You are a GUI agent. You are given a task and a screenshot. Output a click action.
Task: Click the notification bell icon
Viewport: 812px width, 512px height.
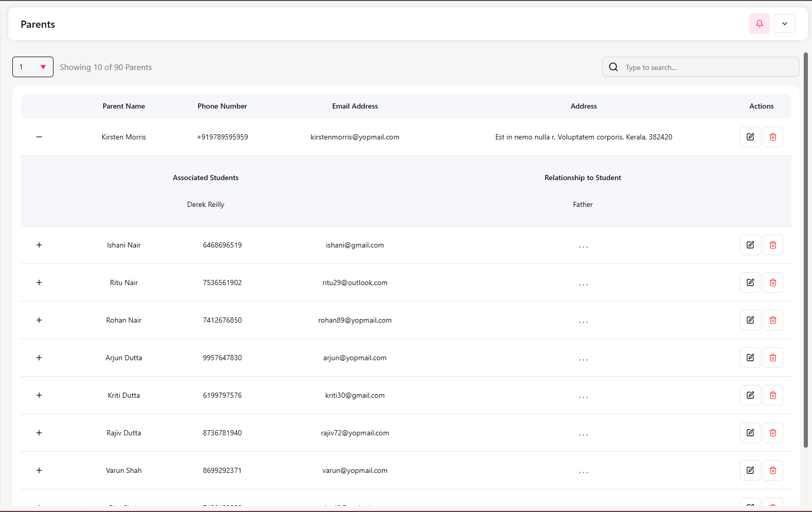tap(759, 24)
